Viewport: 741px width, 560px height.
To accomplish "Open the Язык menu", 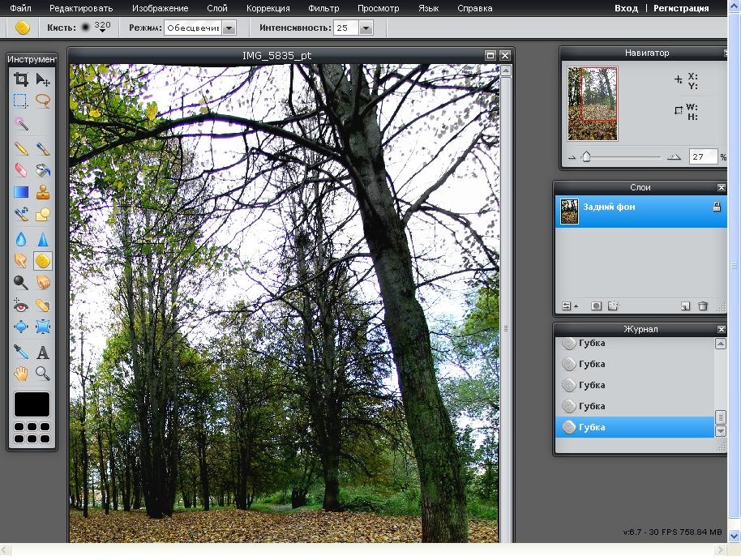I will click(x=428, y=8).
